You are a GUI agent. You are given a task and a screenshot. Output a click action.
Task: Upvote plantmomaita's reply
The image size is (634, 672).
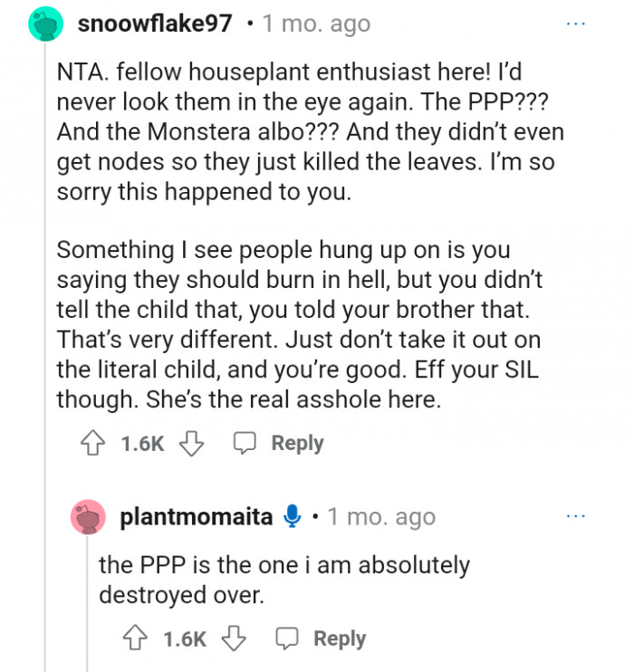click(134, 639)
